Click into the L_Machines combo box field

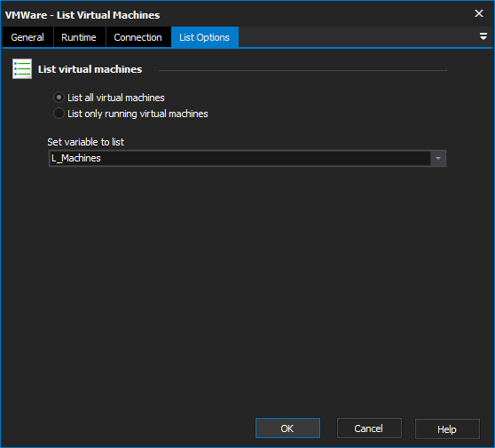(x=240, y=158)
